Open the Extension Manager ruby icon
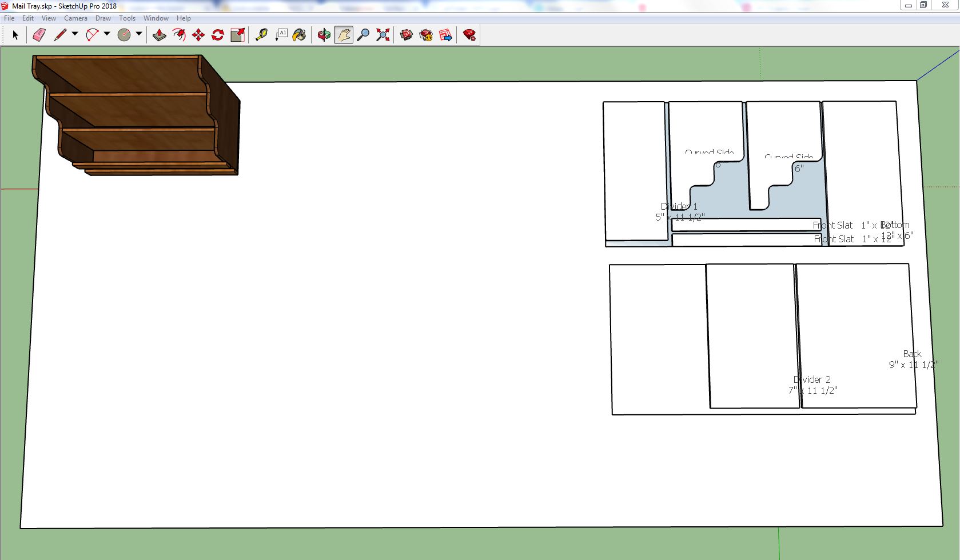 pos(469,35)
